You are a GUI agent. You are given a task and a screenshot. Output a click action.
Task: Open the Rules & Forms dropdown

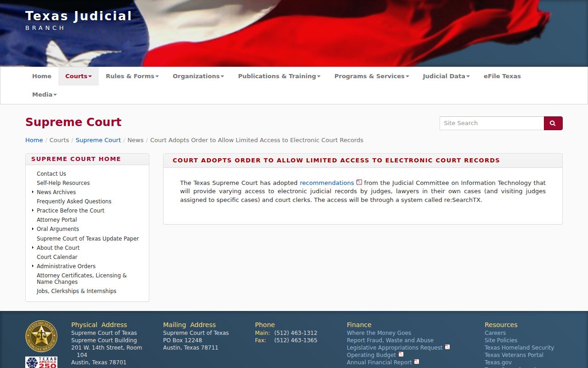pyautogui.click(x=132, y=76)
